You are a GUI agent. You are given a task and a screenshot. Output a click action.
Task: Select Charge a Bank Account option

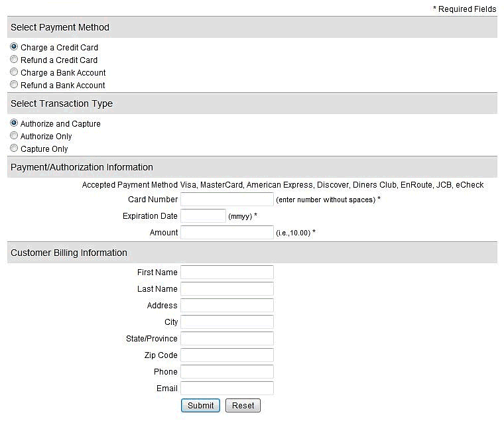point(14,72)
